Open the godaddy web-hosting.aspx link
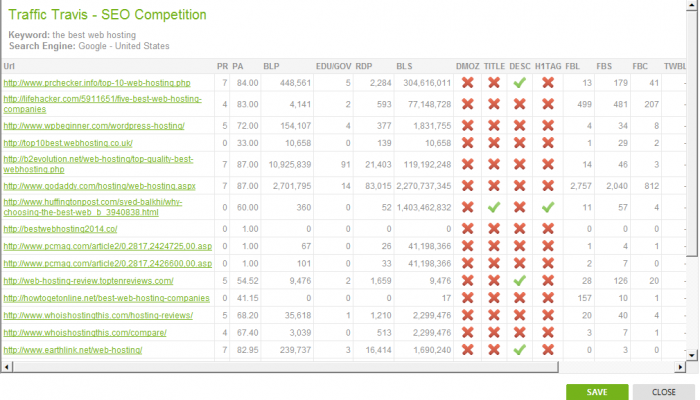This screenshot has width=700, height=400. click(100, 186)
